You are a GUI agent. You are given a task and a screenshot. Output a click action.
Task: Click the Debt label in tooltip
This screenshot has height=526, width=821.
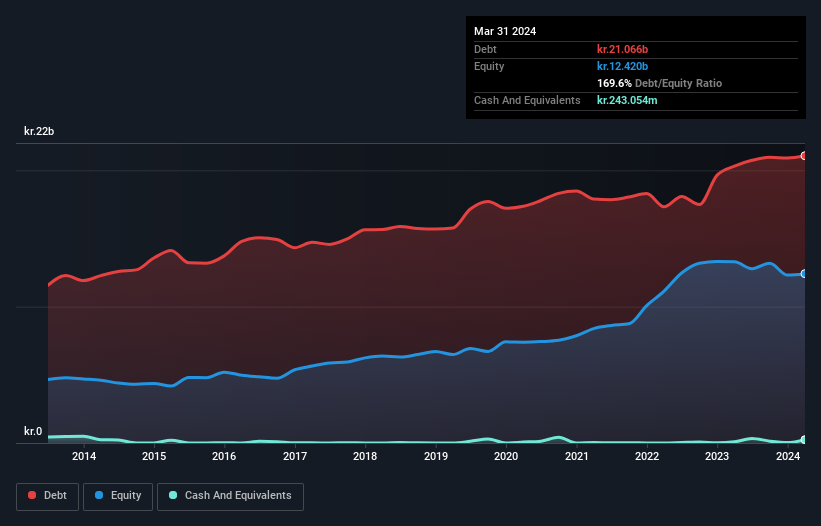pos(485,49)
